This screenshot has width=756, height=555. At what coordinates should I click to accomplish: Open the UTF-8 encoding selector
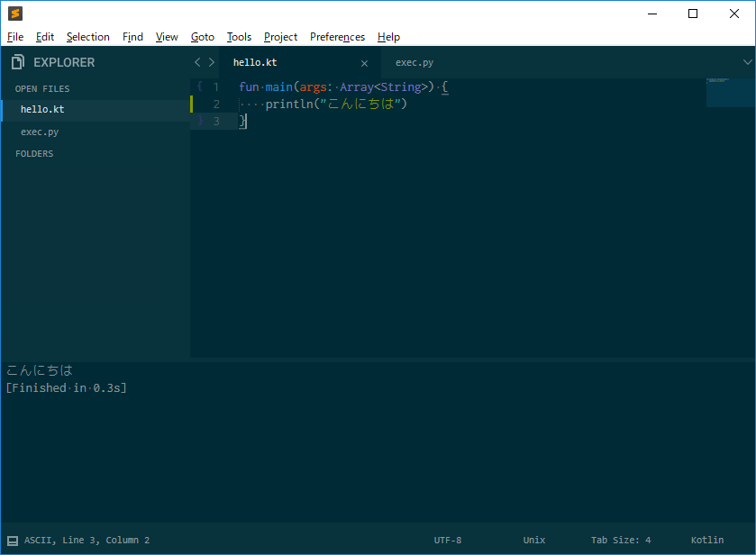(447, 541)
